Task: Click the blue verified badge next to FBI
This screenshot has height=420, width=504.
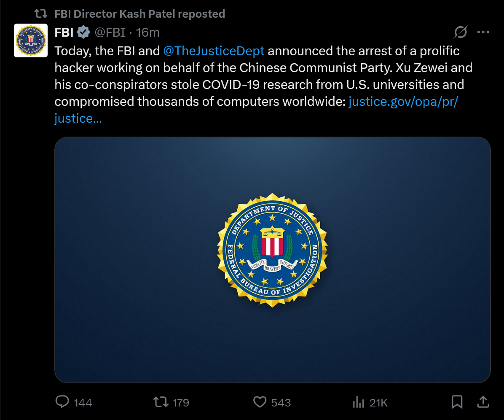Action: point(83,32)
